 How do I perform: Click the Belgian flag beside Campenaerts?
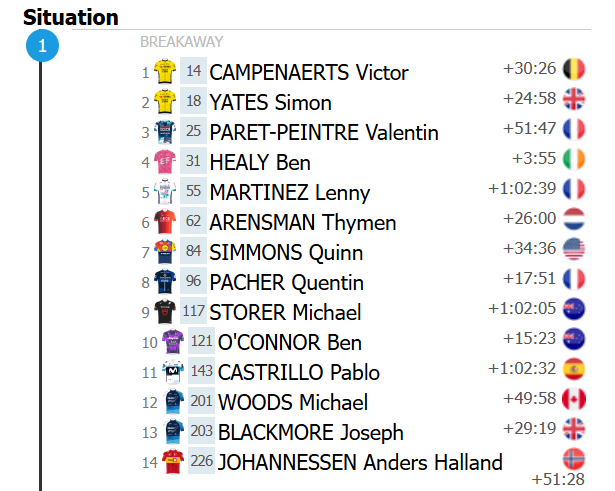pos(574,69)
